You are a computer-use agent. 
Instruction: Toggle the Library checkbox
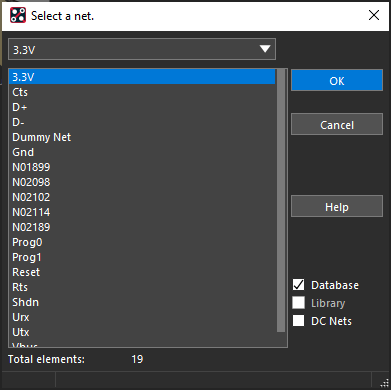[298, 303]
